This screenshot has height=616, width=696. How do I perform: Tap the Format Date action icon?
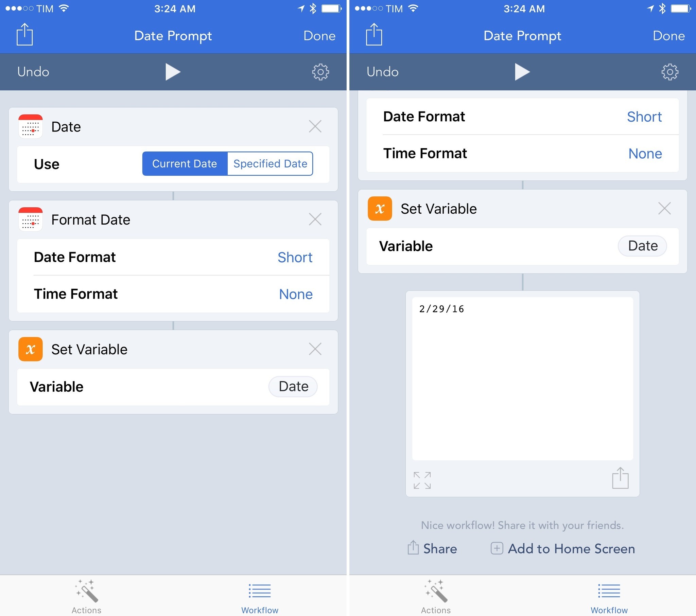click(x=30, y=220)
